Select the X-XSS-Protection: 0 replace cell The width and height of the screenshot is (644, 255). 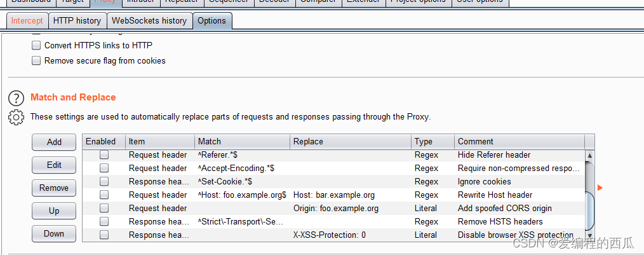(x=351, y=235)
